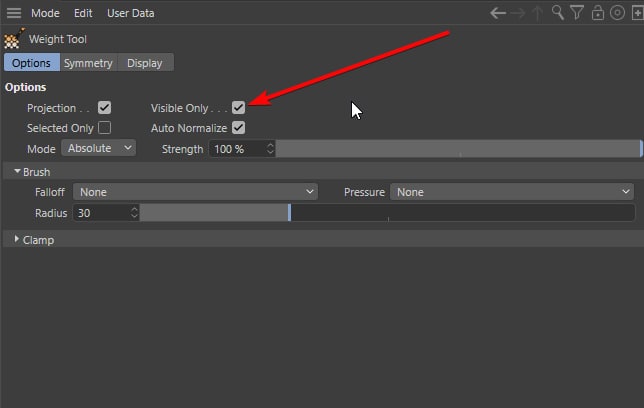The width and height of the screenshot is (644, 408).
Task: Click the Strength stepper arrows
Action: point(270,149)
